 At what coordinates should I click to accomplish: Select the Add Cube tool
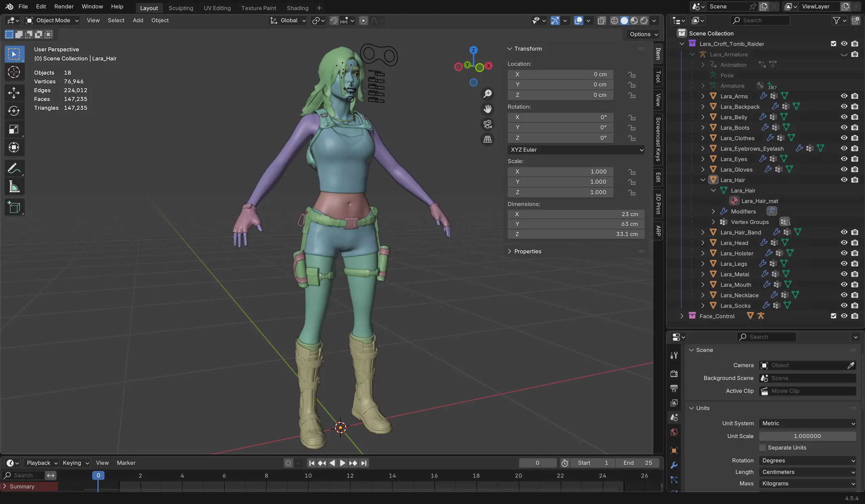pos(14,207)
